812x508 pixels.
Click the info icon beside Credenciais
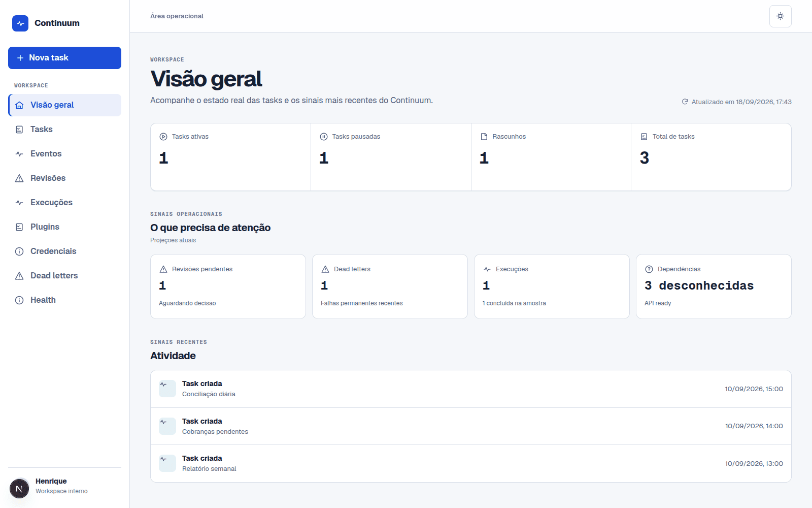tap(19, 251)
